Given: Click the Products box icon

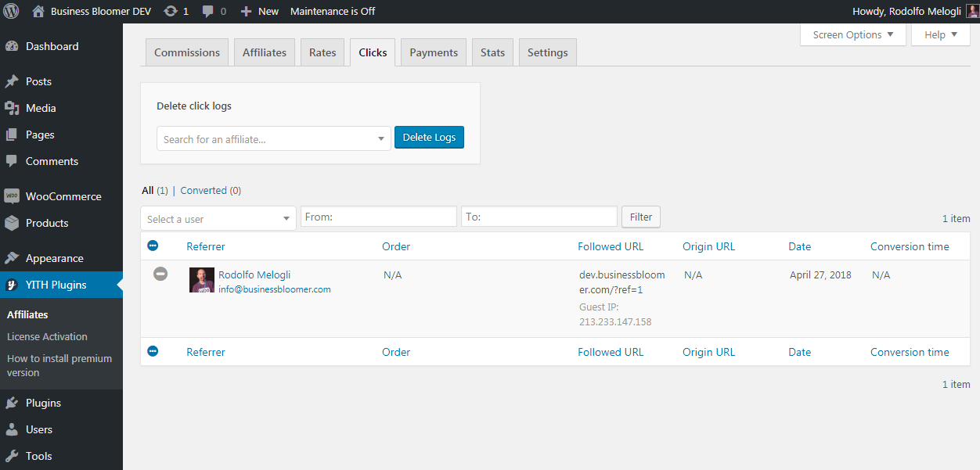Looking at the screenshot, I should point(12,223).
